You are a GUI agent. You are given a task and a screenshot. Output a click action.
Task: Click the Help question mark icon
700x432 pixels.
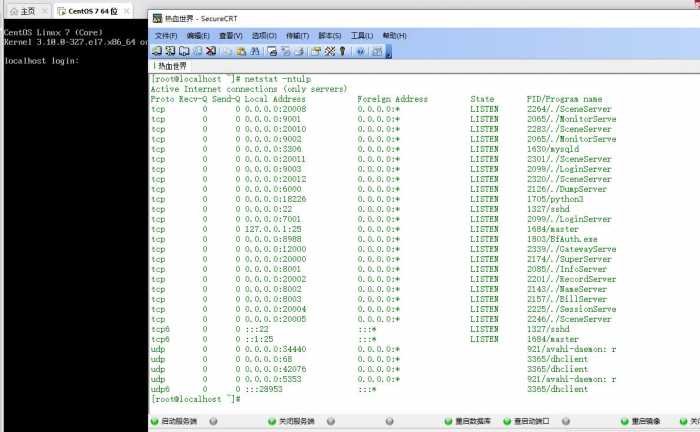[x=359, y=50]
